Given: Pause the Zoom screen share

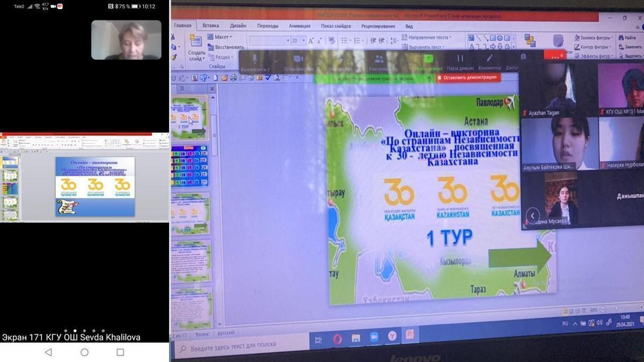Looking at the screenshot, I should (x=460, y=58).
